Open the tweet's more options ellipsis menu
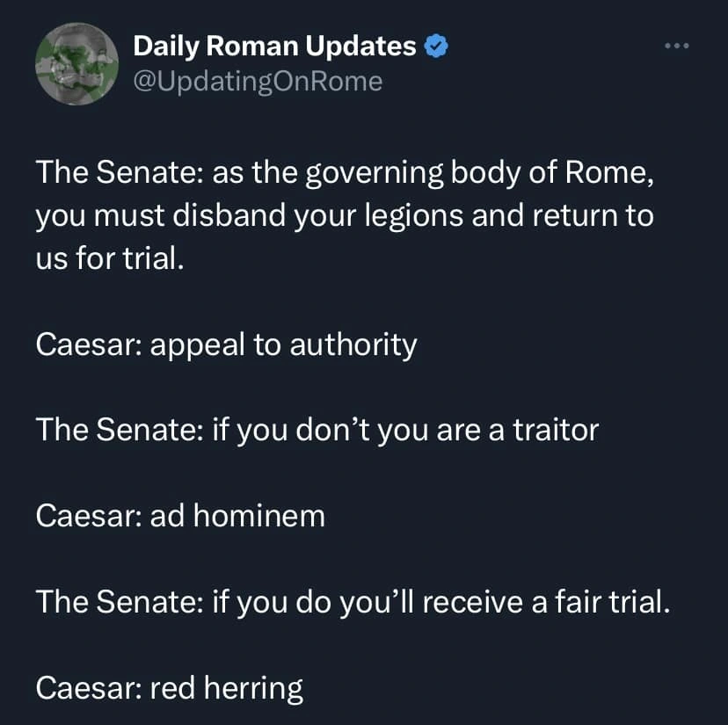Screen dimensions: 728x725 click(677, 46)
